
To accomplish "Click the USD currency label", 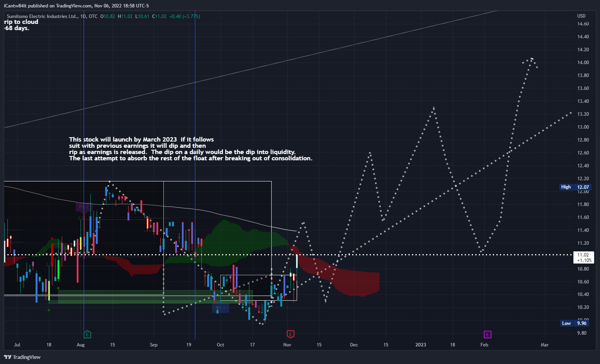I will click(581, 16).
